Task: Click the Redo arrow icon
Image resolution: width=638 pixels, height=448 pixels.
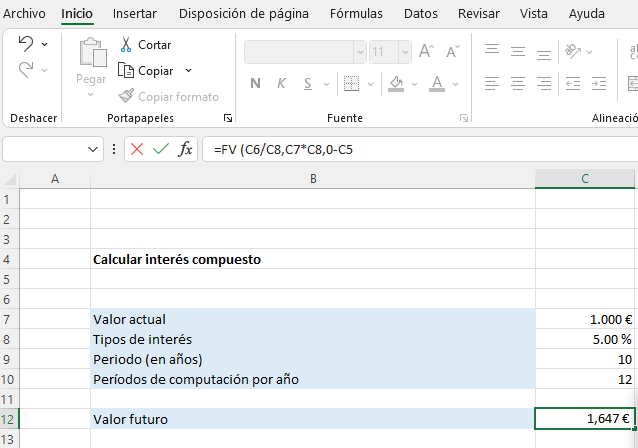Action: pos(26,70)
